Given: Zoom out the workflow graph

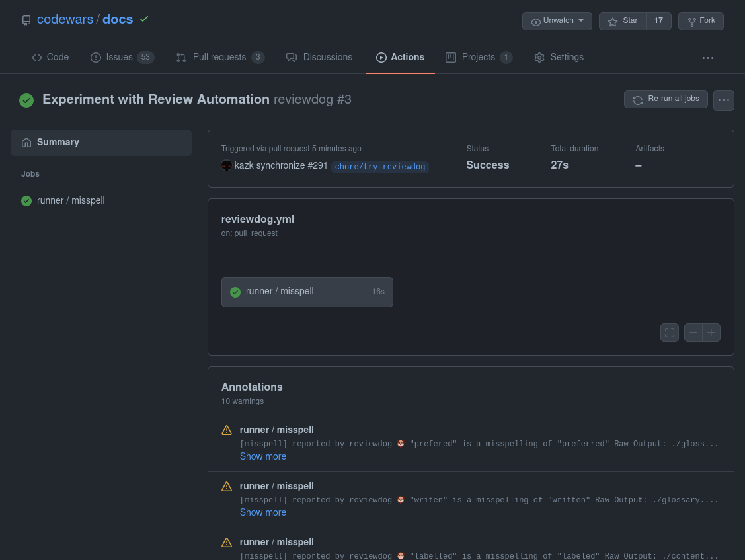Looking at the screenshot, I should [693, 333].
